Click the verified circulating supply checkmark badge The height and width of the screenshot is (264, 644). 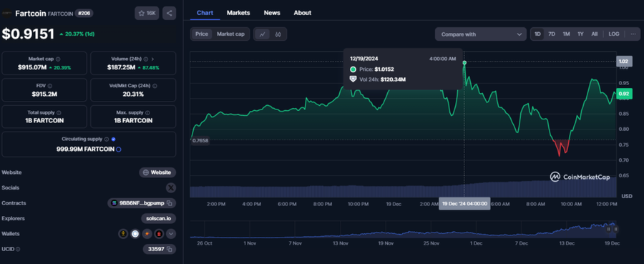coord(113,140)
